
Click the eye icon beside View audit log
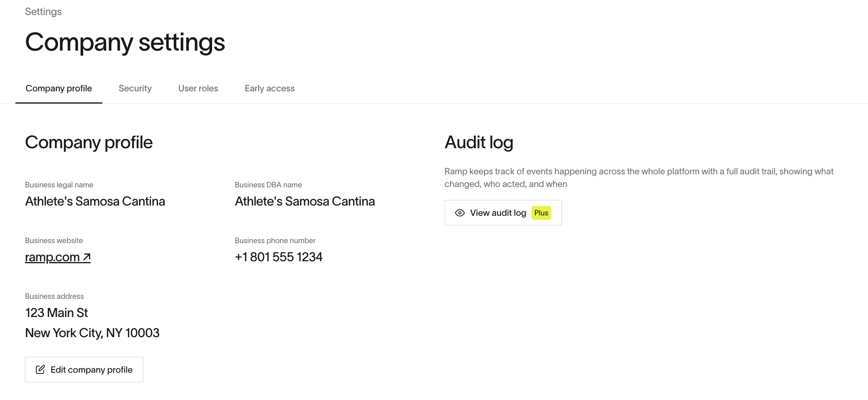pyautogui.click(x=460, y=213)
